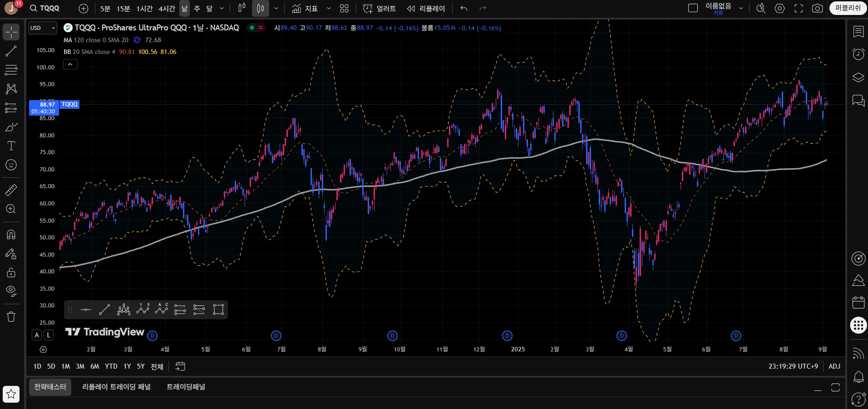Collapse the indicator legend chevron
Viewport: 868px width, 409px height.
70,64
